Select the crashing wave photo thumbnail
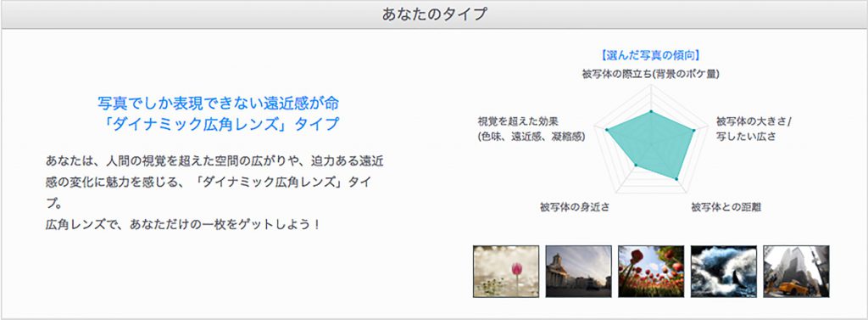Image resolution: width=868 pixels, height=320 pixels. click(x=724, y=272)
